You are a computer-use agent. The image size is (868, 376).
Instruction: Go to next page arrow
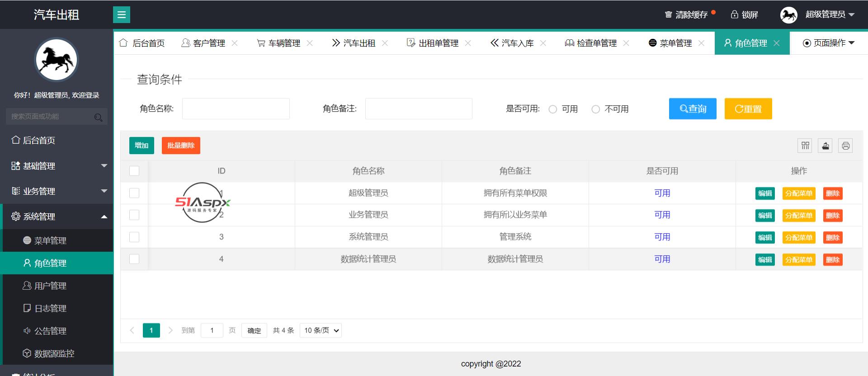pos(170,330)
